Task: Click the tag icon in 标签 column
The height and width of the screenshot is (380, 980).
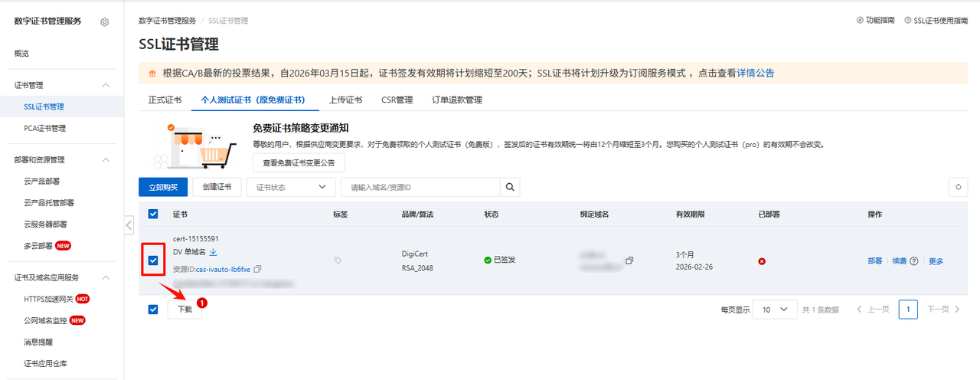Action: point(338,260)
